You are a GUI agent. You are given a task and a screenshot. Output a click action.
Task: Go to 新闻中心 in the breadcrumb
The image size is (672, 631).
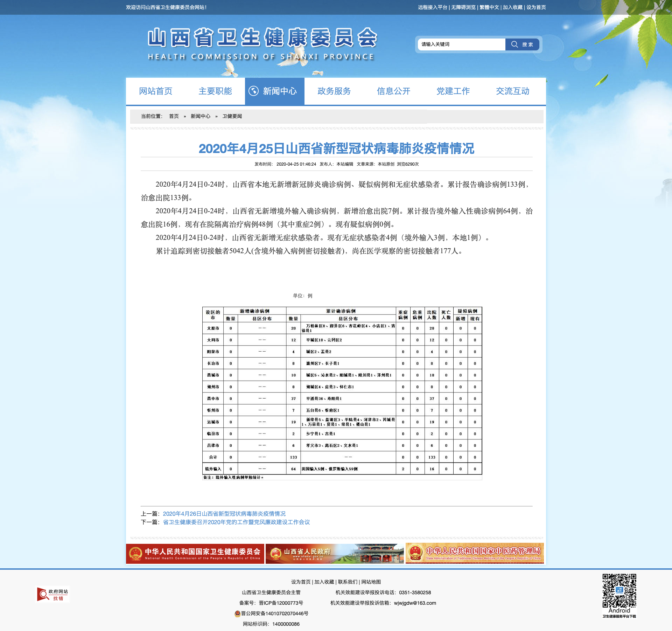(x=201, y=116)
